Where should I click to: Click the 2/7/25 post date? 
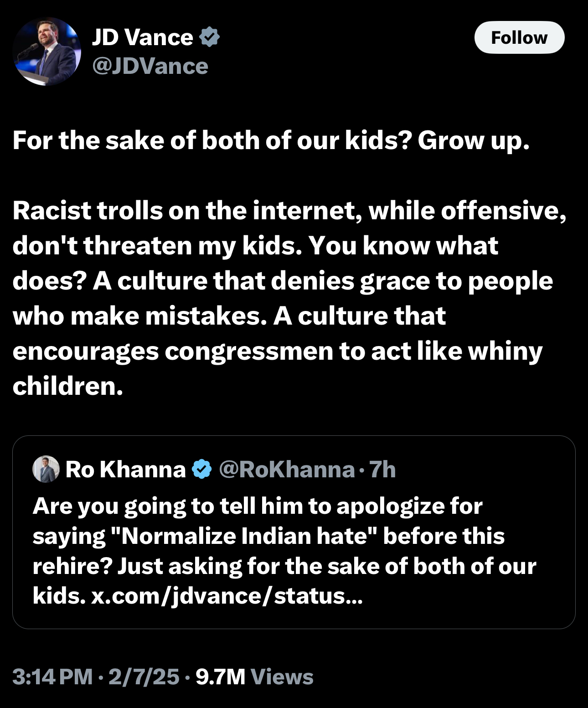click(x=144, y=677)
